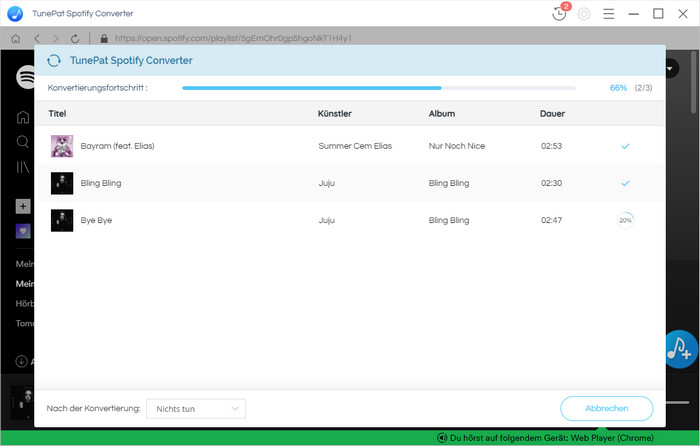Click the Spotify volume slider bar
700x446 pixels.
678,402
